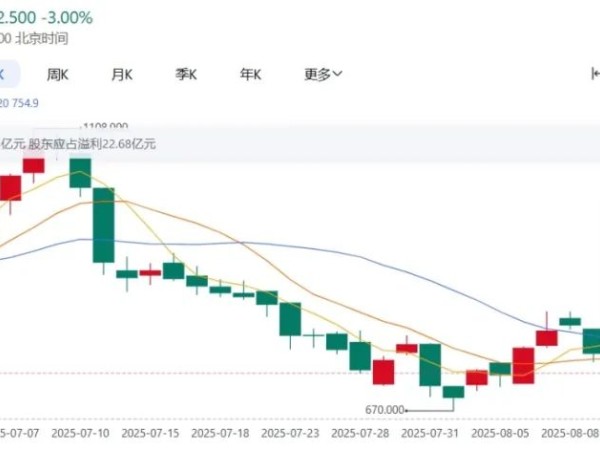Click the 1108.000 high price label

106,126
